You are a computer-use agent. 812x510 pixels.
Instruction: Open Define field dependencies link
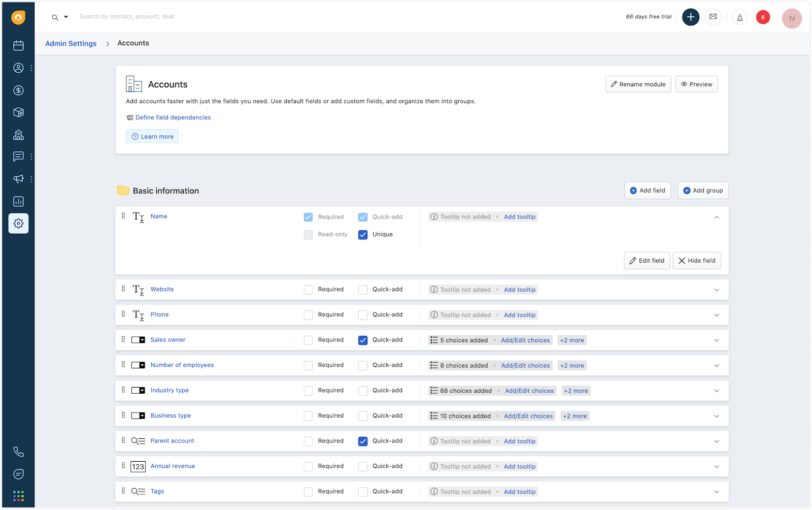point(173,117)
